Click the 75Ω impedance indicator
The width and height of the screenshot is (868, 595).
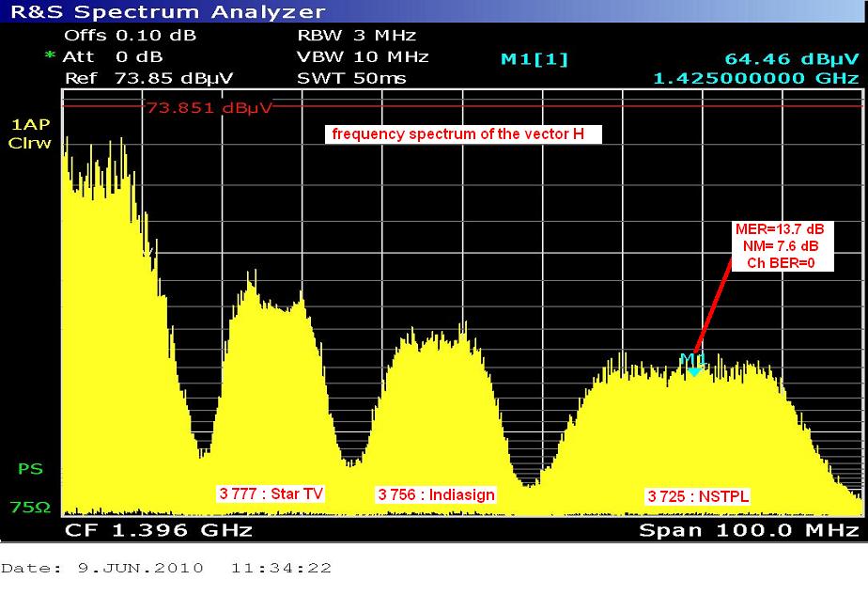click(x=30, y=507)
